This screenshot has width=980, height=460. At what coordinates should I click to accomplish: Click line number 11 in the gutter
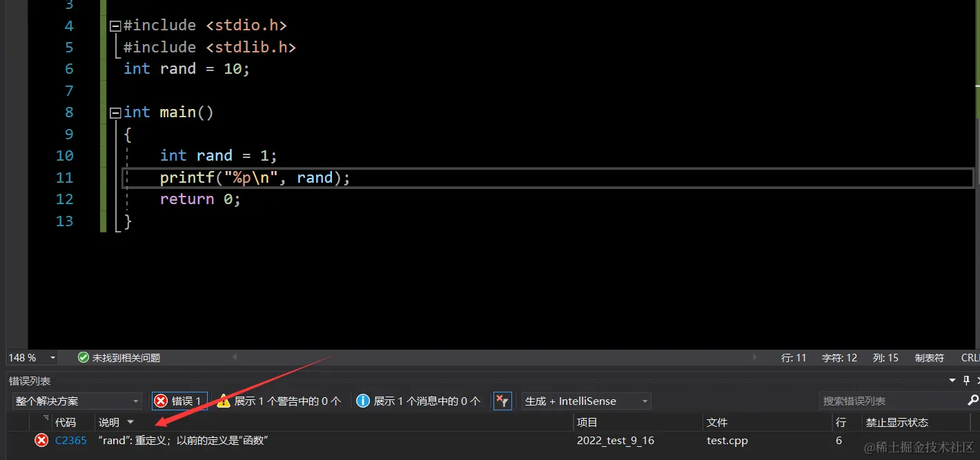tap(64, 178)
